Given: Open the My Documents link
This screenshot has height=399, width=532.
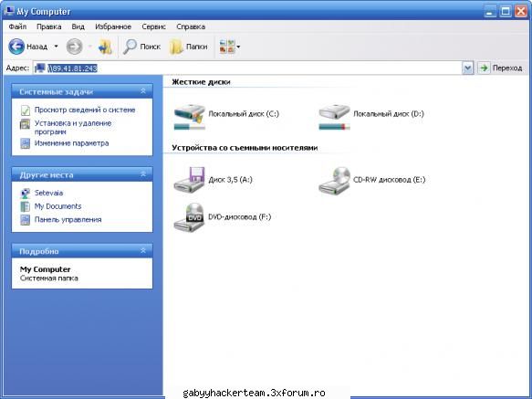Looking at the screenshot, I should click(57, 206).
